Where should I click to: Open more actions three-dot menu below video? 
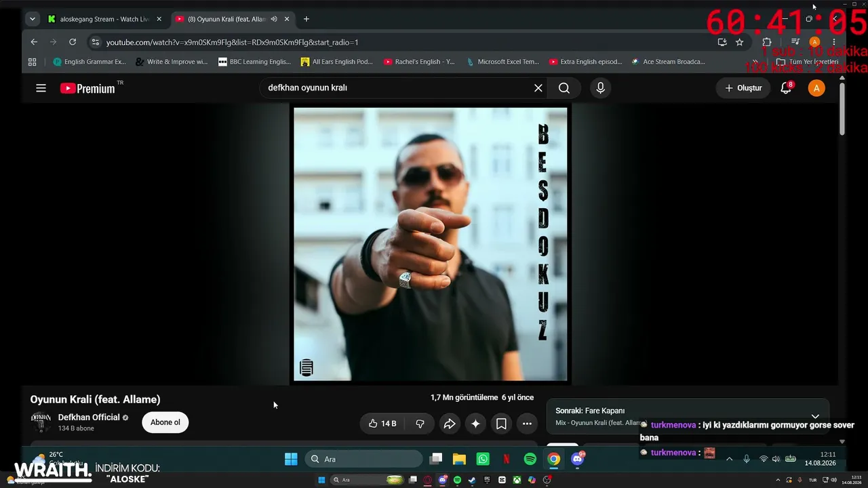pos(527,424)
